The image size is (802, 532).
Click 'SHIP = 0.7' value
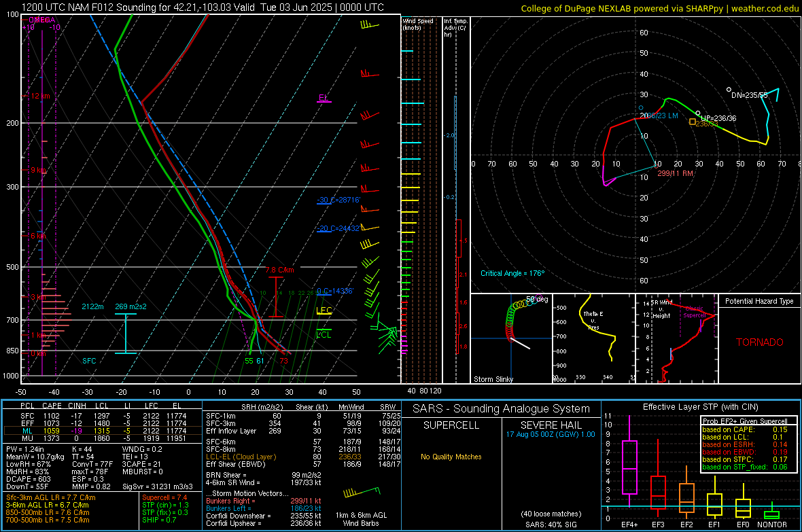pos(159,520)
